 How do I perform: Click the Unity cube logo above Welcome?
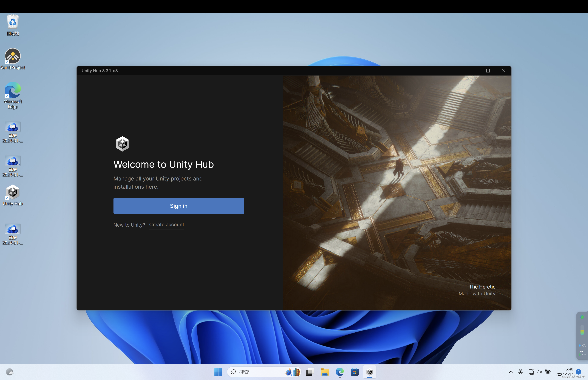click(122, 144)
